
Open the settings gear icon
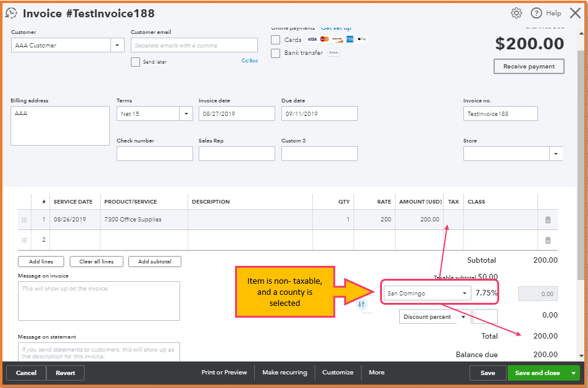coord(516,13)
